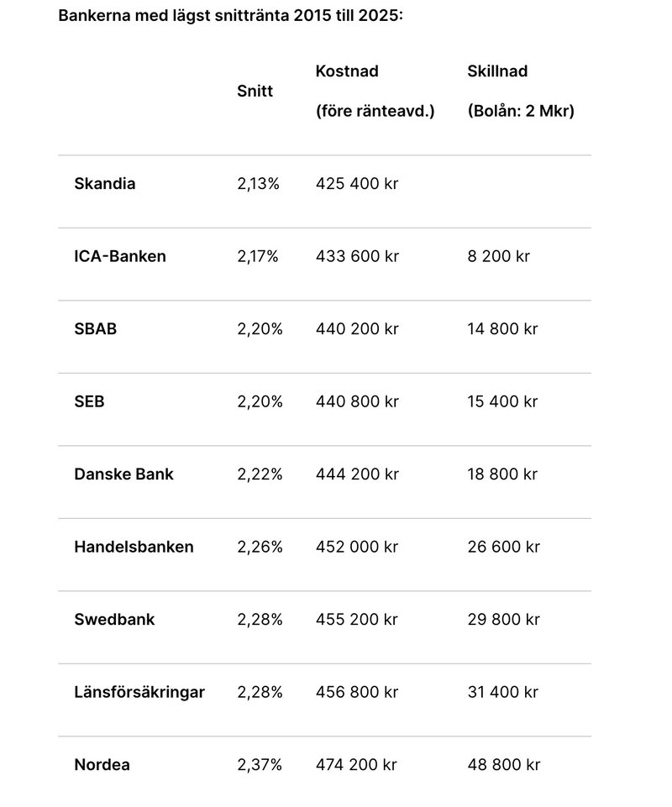Select the Handelsbanken row label
The width and height of the screenshot is (672, 807).
[134, 547]
